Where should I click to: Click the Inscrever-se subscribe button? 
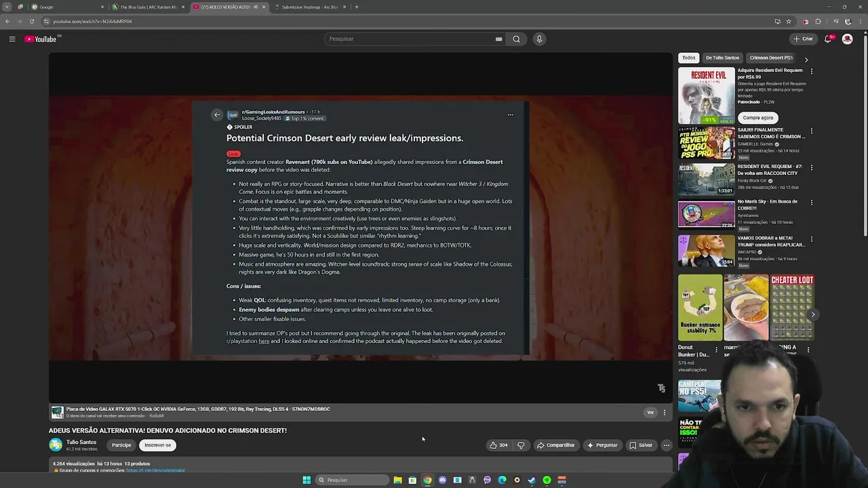[x=157, y=445]
